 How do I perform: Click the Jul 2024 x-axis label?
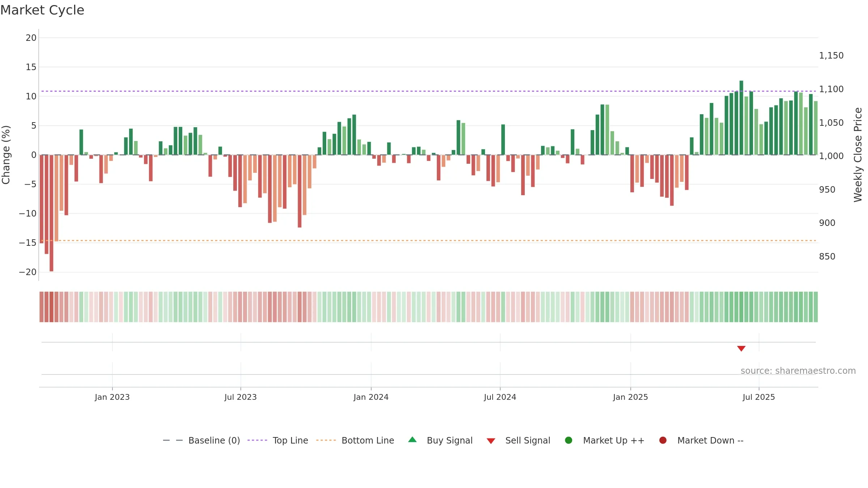click(500, 397)
